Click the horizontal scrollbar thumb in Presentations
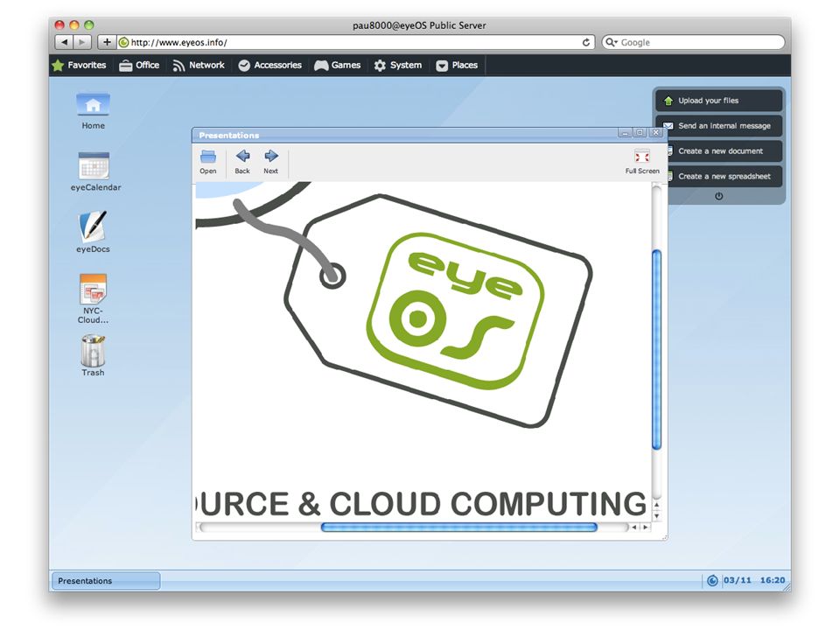Screen dimensions: 840x630 coord(459,527)
